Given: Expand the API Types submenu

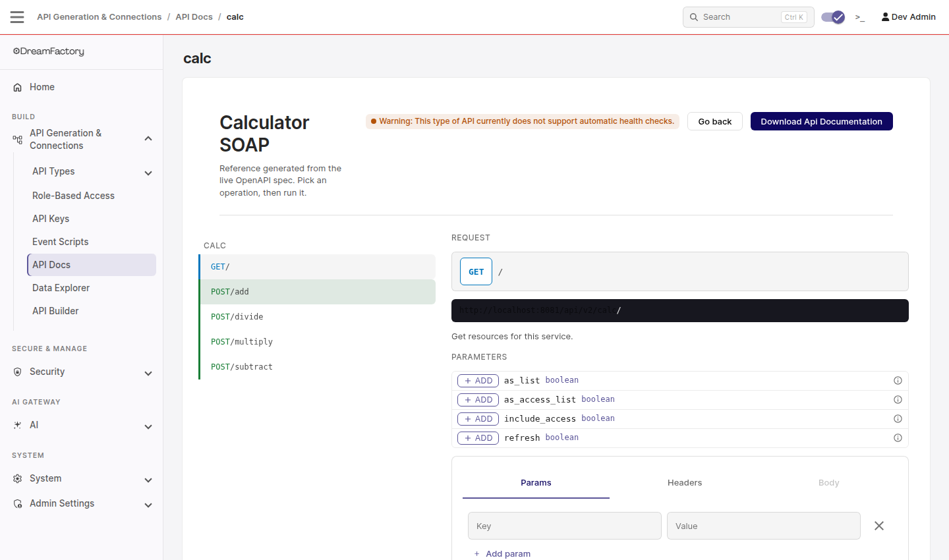Looking at the screenshot, I should pos(148,173).
